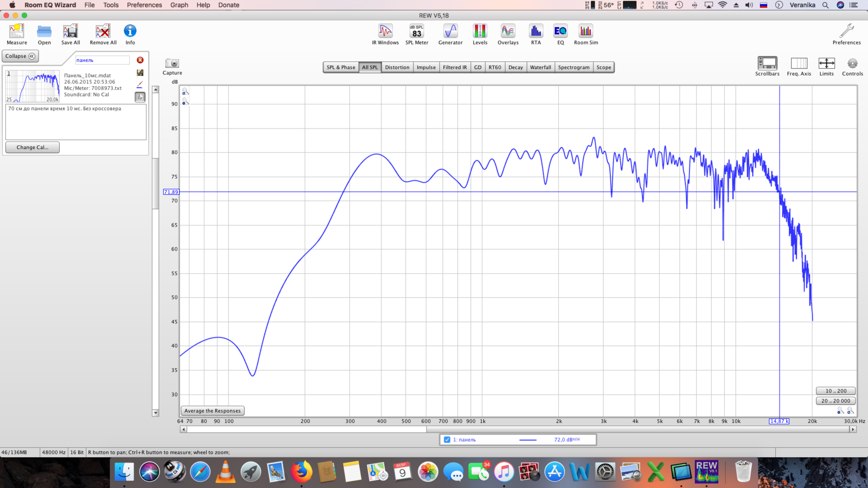Image resolution: width=868 pixels, height=488 pixels.
Task: Click the measurements list scroll-up arrow
Action: (x=156, y=89)
